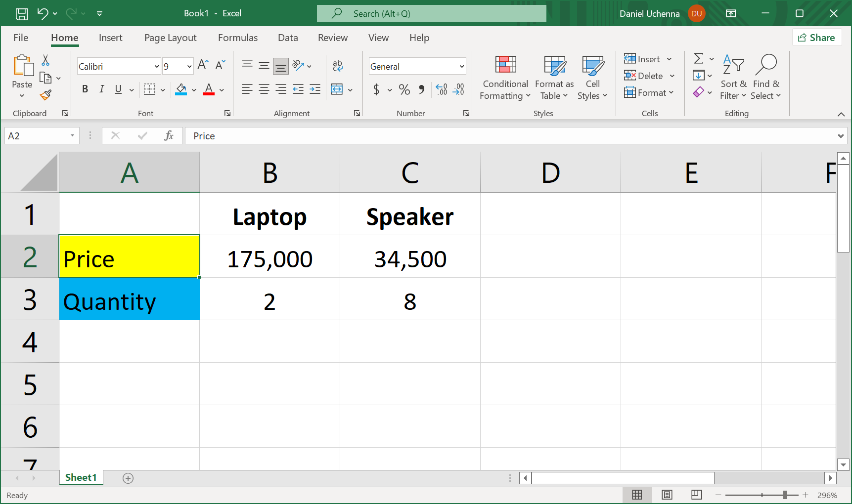Open the Formulas ribbon tab
This screenshot has height=504, width=852.
pyautogui.click(x=237, y=38)
